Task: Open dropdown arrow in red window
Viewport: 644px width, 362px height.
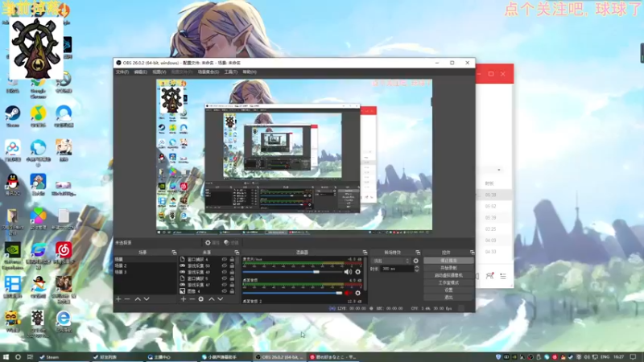Action: [x=499, y=170]
